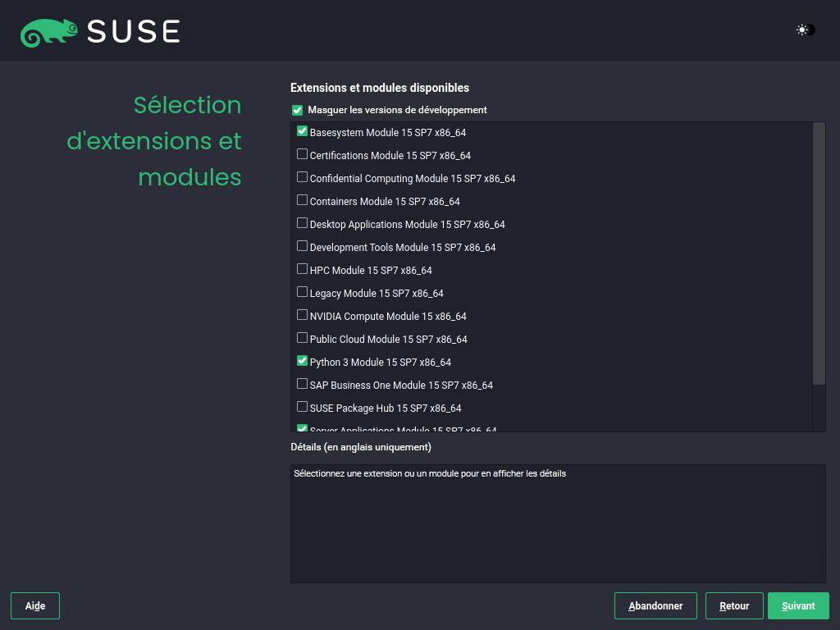Uncheck the Basesystem Module checkbox
Image resolution: width=840 pixels, height=630 pixels.
(302, 131)
